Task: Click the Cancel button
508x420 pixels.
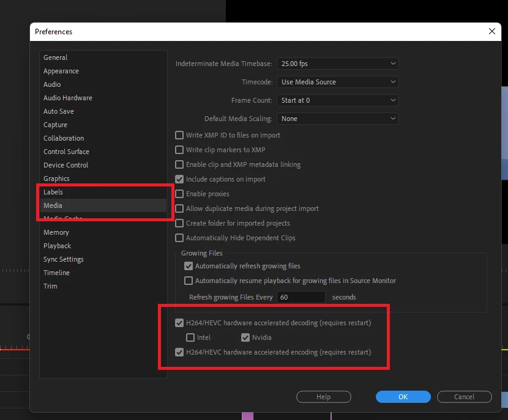Action: coord(465,397)
